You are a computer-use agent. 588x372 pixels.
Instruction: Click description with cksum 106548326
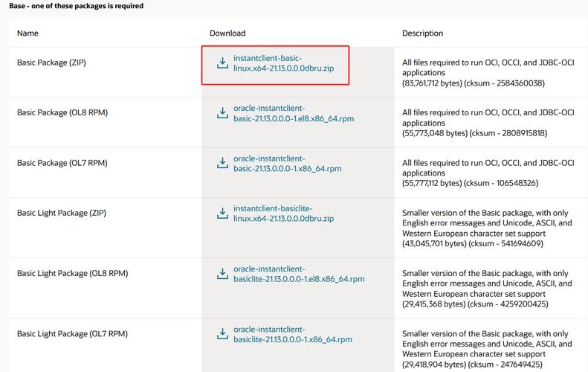point(488,173)
